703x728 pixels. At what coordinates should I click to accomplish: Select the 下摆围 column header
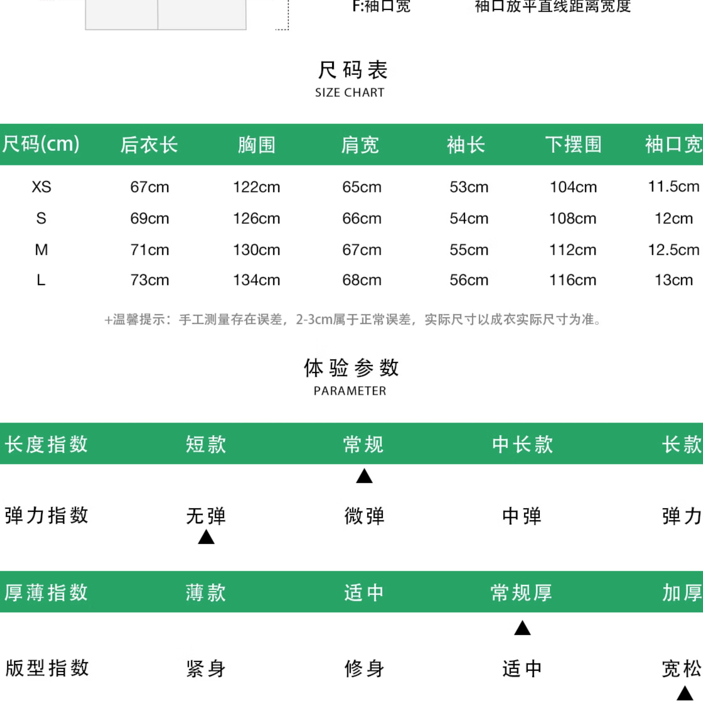point(573,145)
